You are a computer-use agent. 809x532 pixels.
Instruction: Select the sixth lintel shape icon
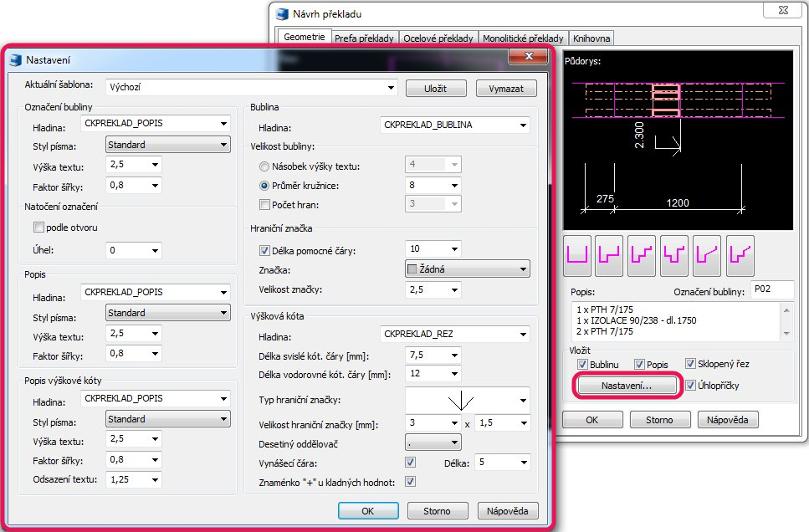click(x=740, y=255)
